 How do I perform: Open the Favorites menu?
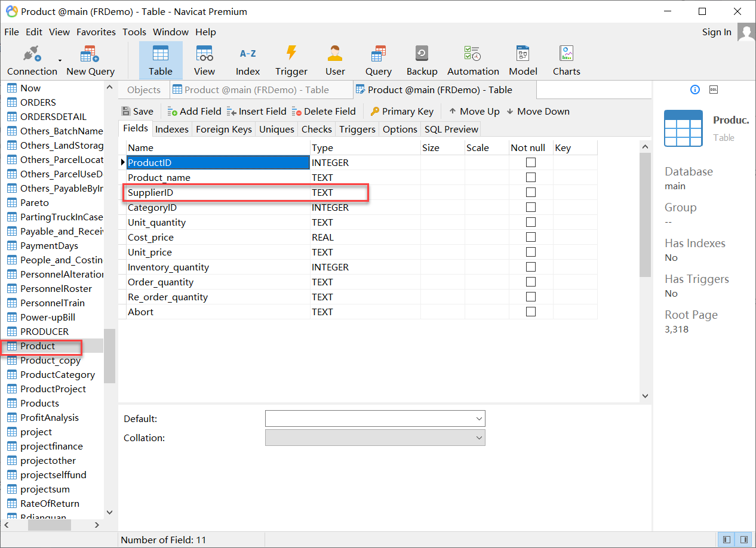pos(96,32)
